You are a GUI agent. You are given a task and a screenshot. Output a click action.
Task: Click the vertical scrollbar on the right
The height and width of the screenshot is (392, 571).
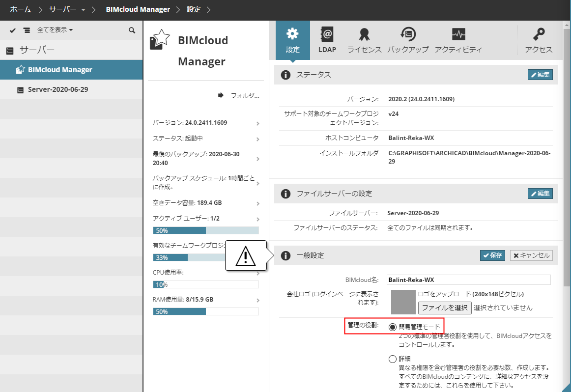(x=566, y=157)
